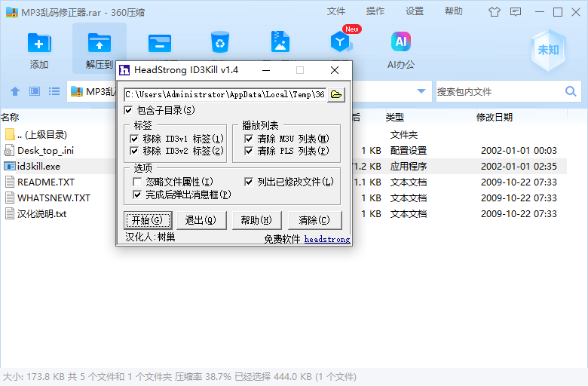The image size is (588, 386).
Task: Click the parent directory folder icon
Action: pyautogui.click(x=9, y=134)
